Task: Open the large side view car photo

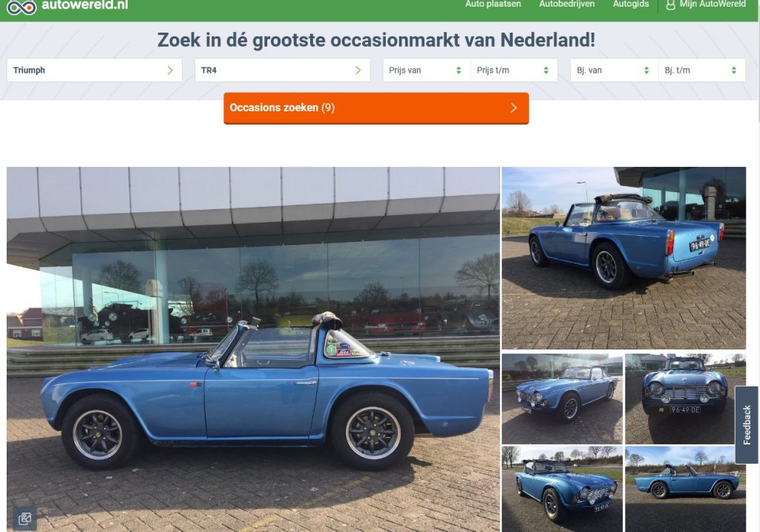Action: pos(253,349)
